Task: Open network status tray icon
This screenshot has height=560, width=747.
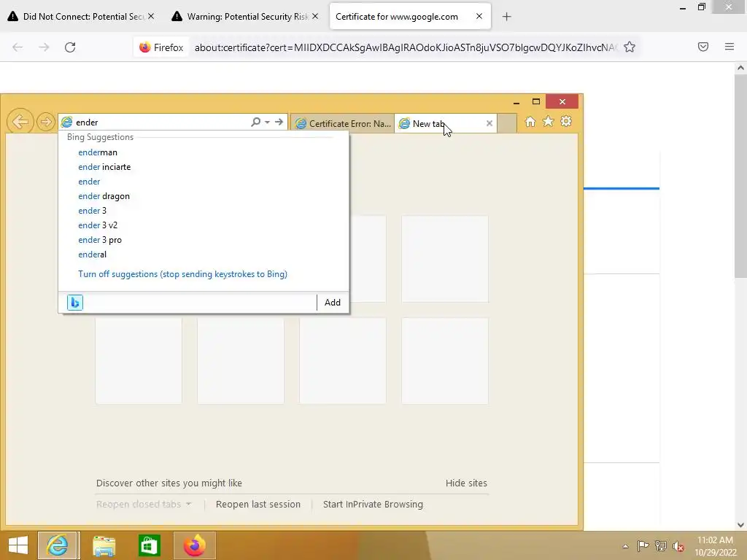Action: pos(661,546)
